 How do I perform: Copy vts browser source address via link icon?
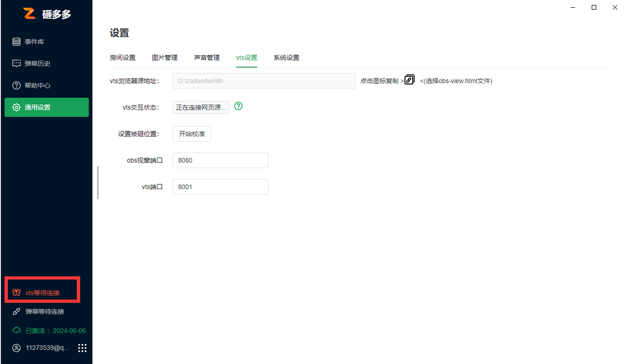tap(410, 80)
